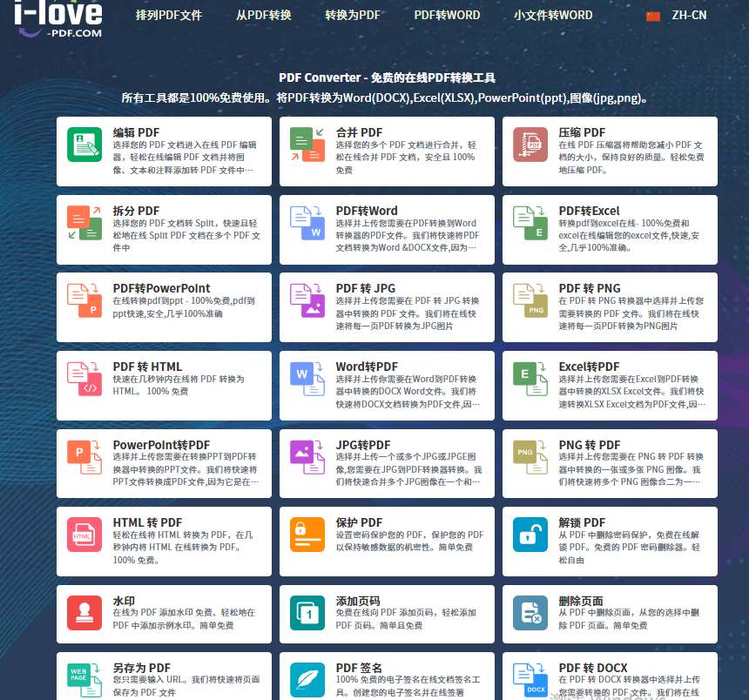Open the PDF转Excel title link
This screenshot has width=749, height=700.
(589, 211)
